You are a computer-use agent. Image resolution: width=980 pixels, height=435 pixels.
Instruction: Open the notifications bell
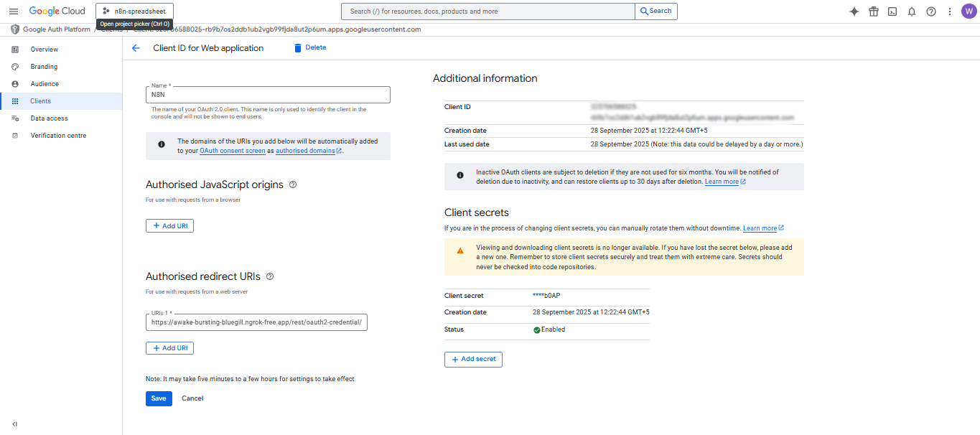click(x=910, y=11)
